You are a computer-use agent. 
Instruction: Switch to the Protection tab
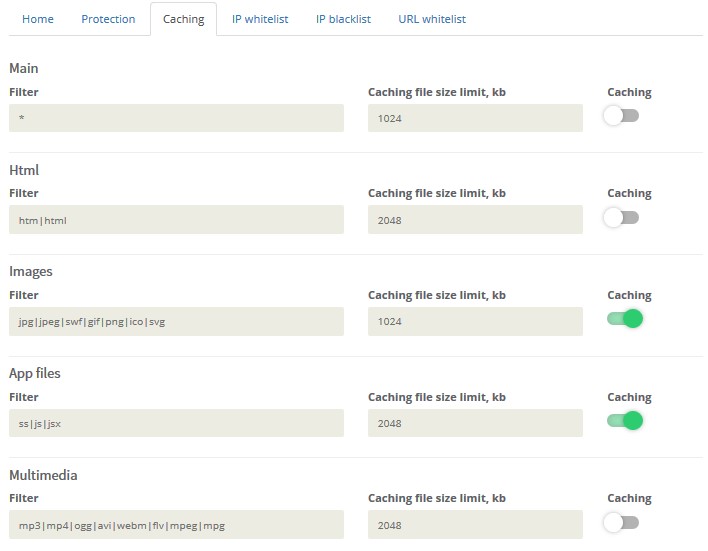click(x=108, y=19)
